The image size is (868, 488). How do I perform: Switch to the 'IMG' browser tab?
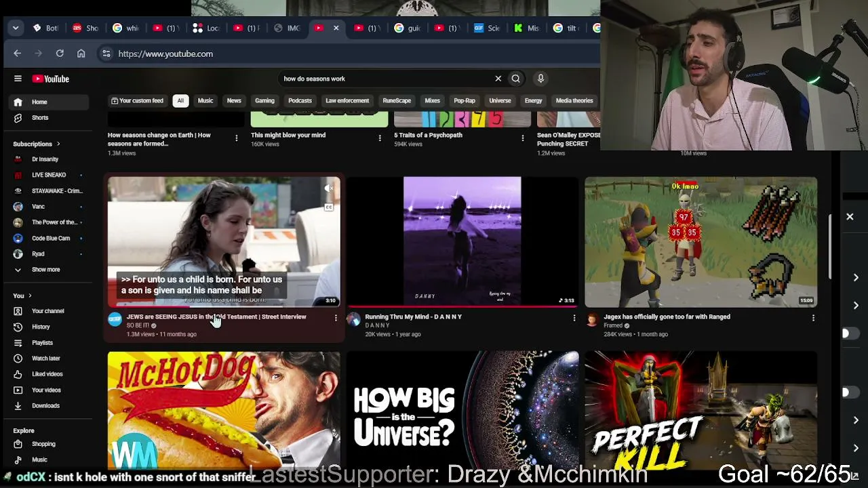tap(286, 28)
